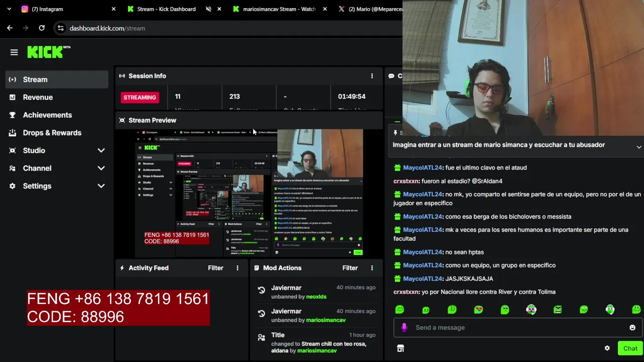Open site information icon in address bar

[61, 28]
